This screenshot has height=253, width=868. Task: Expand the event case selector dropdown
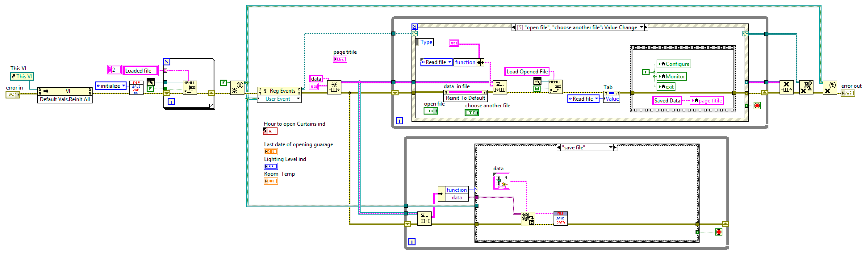point(641,27)
